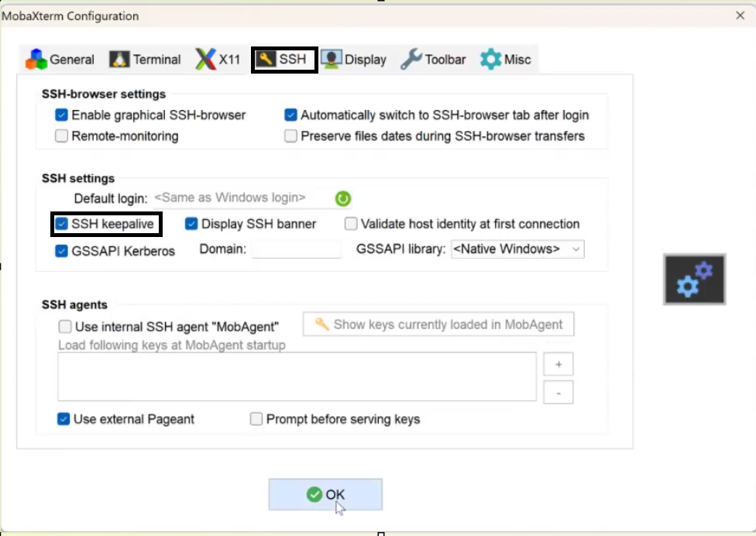The height and width of the screenshot is (536, 756).
Task: Uncheck Automatically switch to SSH-browser tab
Action: tap(290, 115)
